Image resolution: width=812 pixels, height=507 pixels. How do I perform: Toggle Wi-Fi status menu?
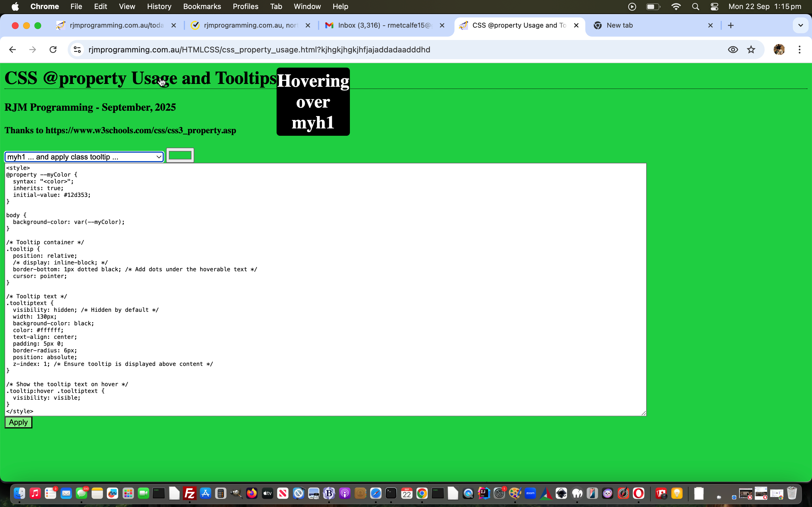coord(676,7)
